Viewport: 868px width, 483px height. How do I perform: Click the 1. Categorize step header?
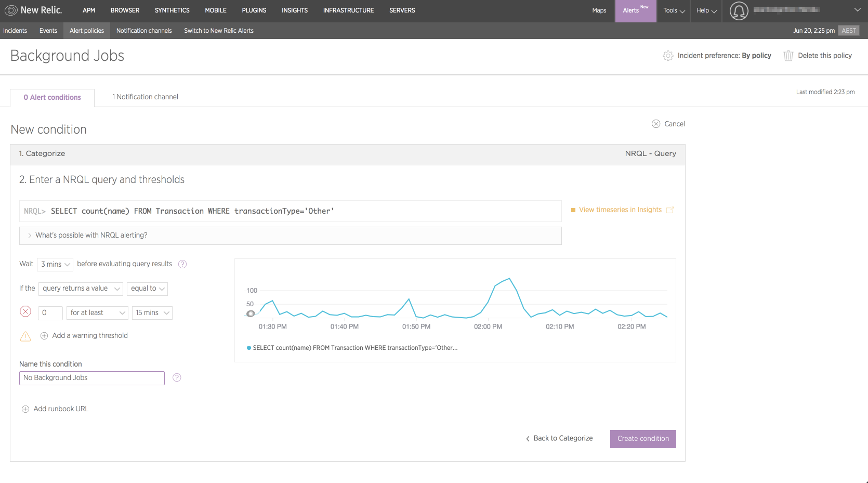pyautogui.click(x=348, y=154)
